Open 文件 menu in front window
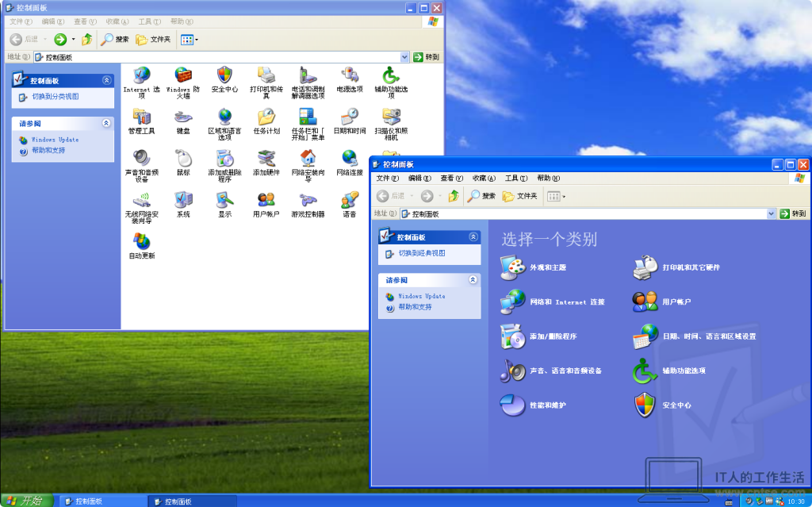The height and width of the screenshot is (507, 812). 387,178
